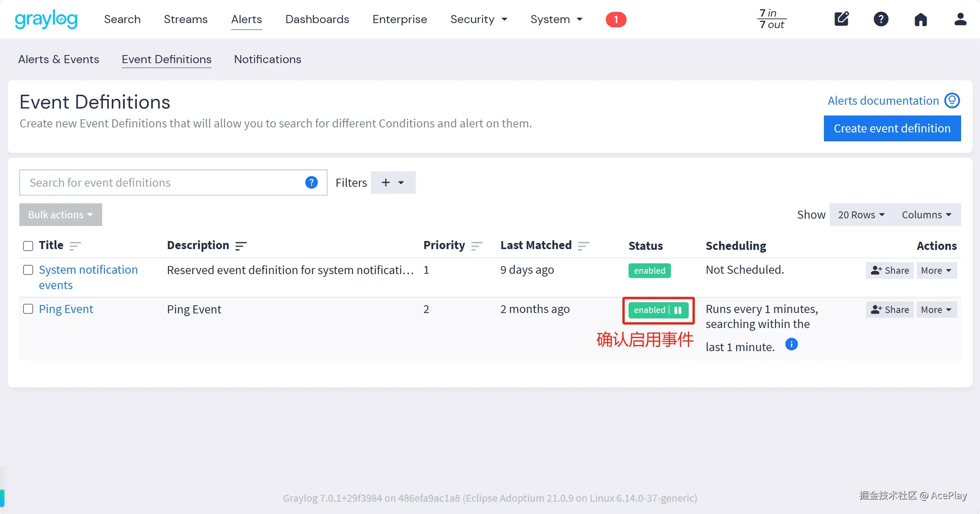Screen dimensions: 980x514
Task: Open More actions for Ping Event
Action: click(936, 310)
